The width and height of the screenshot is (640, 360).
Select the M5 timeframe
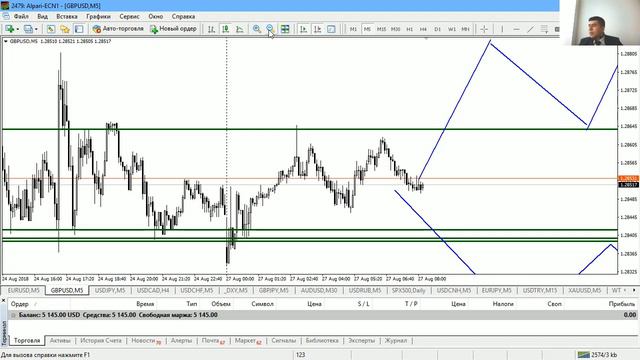pos(367,29)
